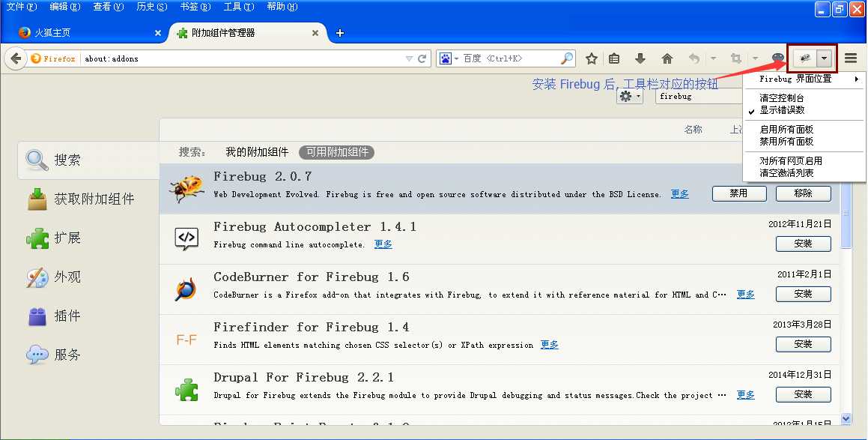This screenshot has width=868, height=440.
Task: Install CodeBurner for Firebug 1.6
Action: coord(804,294)
